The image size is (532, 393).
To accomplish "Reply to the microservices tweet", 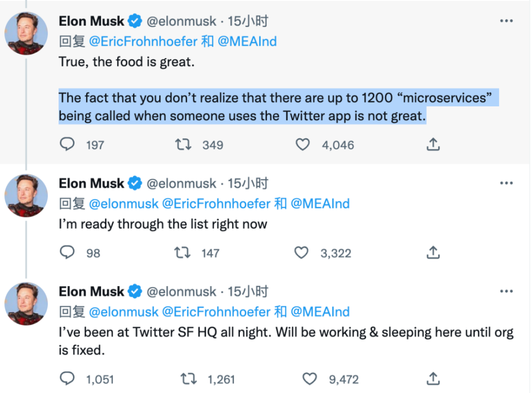I will [67, 144].
